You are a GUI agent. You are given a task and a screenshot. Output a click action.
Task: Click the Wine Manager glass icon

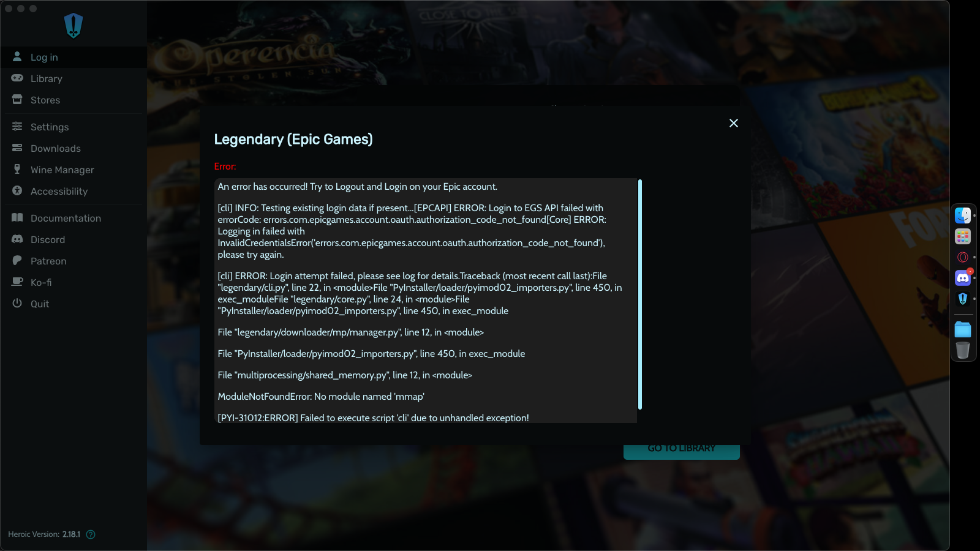(x=17, y=170)
